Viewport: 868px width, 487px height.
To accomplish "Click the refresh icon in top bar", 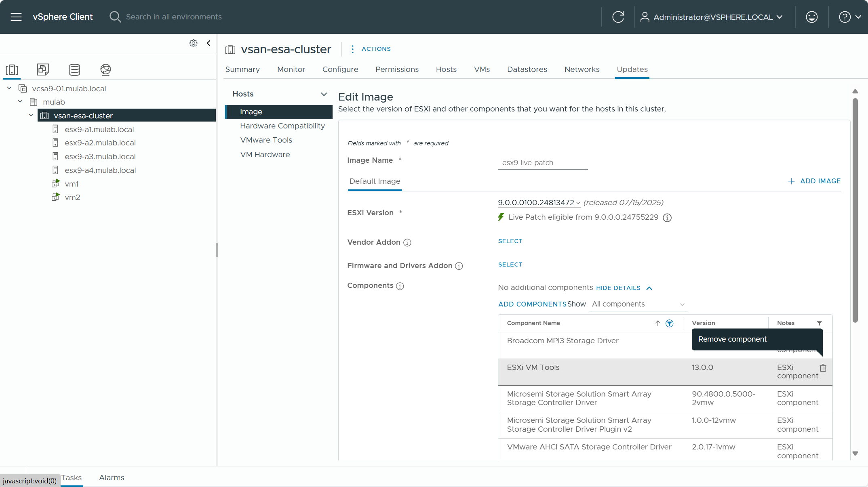I will pos(618,17).
